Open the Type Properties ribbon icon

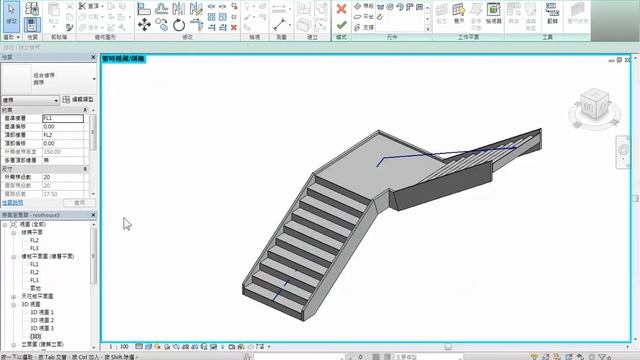tap(32, 8)
